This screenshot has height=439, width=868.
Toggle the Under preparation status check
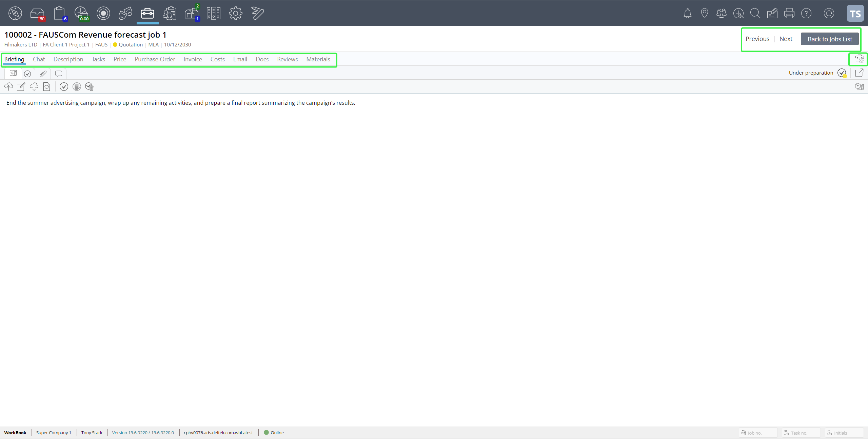tap(842, 73)
